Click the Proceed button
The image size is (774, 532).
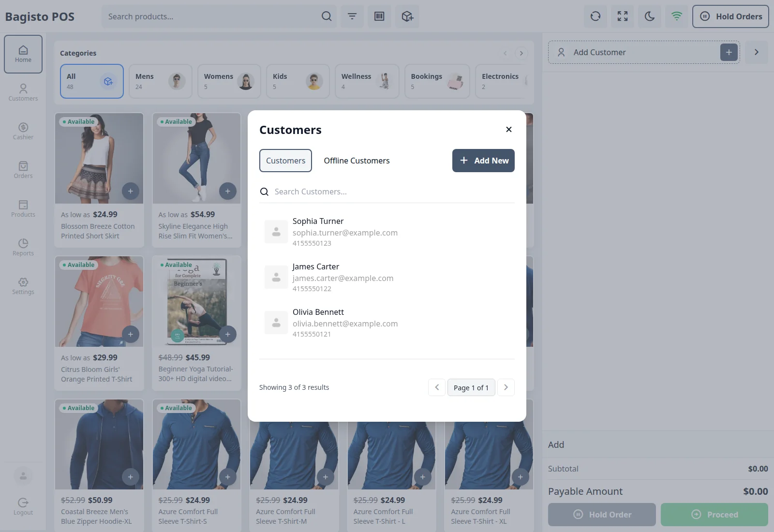(x=714, y=515)
